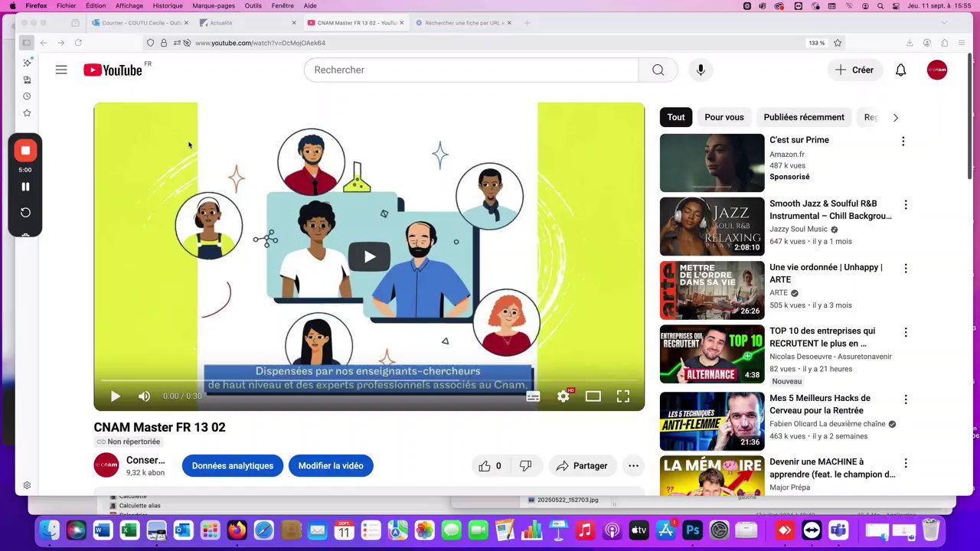Enter full screen mode
Viewport: 980px width, 551px height.
tap(623, 396)
